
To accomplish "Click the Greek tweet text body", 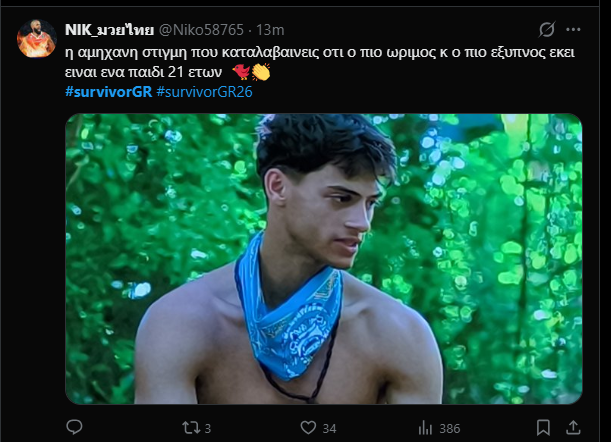I will pos(300,50).
